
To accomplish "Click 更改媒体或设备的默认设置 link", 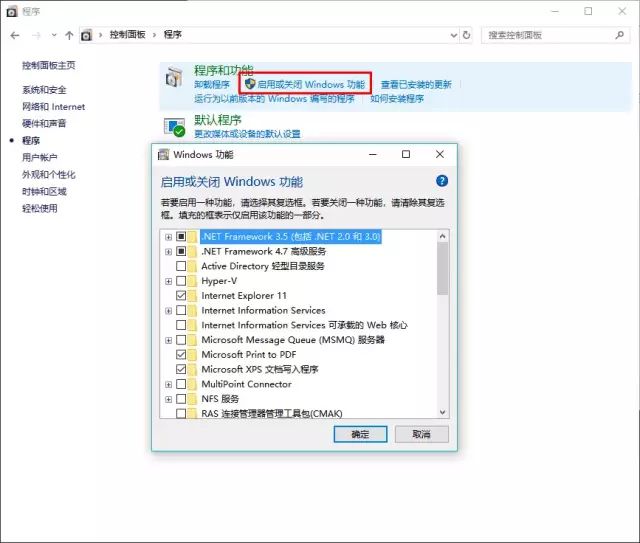I will [x=247, y=134].
